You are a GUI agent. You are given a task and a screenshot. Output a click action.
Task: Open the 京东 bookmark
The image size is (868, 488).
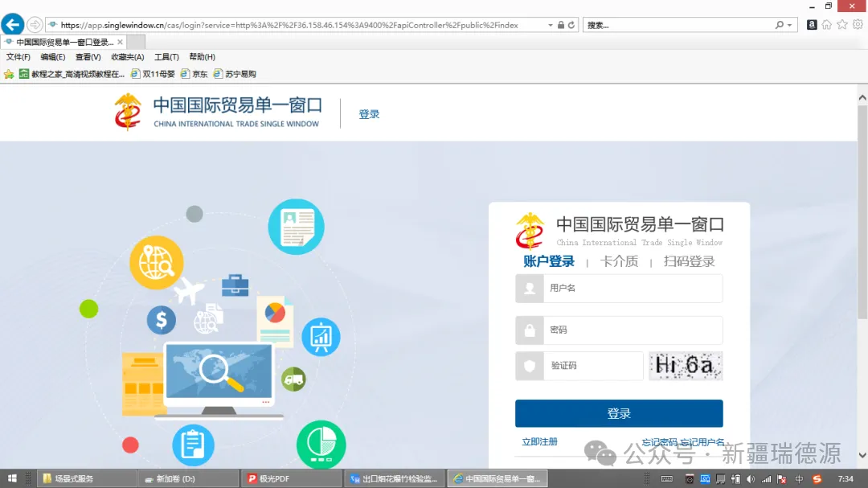pos(194,74)
